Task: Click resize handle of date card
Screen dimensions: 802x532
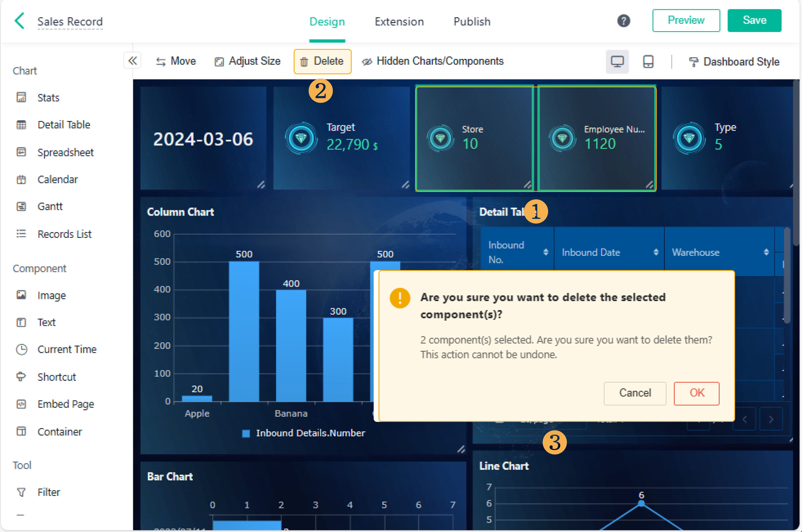Action: click(x=261, y=185)
